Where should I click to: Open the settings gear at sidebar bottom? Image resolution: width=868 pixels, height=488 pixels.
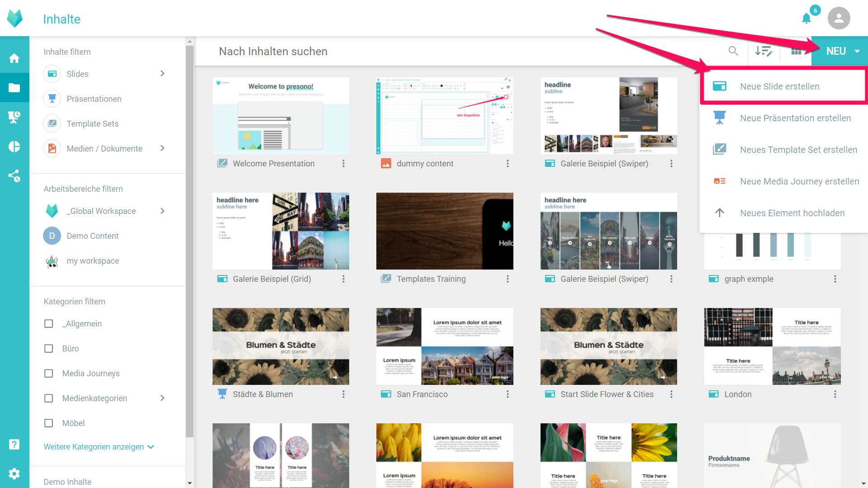coord(14,474)
